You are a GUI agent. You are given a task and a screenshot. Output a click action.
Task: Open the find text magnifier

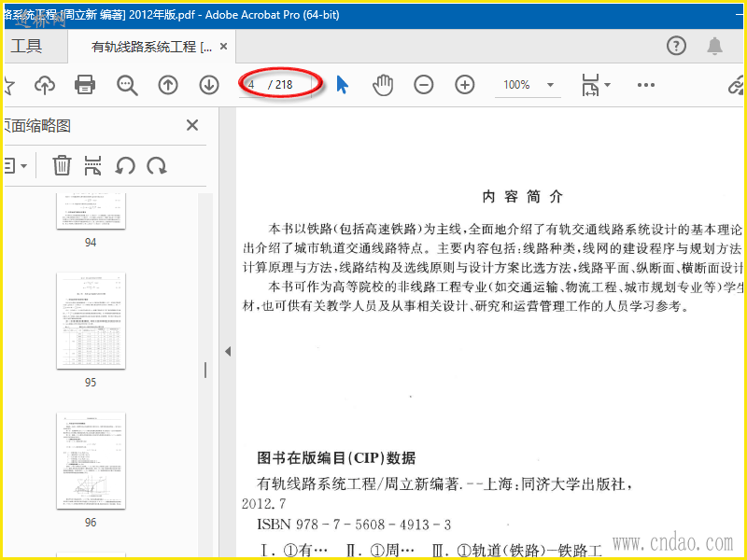(x=127, y=85)
